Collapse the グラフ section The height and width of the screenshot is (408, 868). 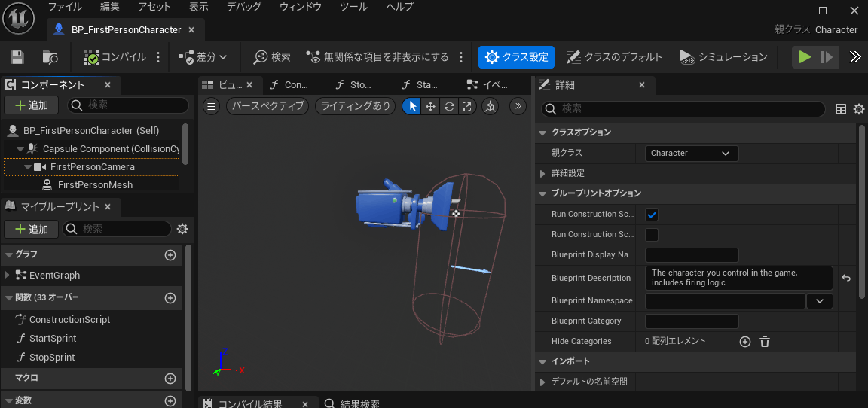click(x=9, y=255)
